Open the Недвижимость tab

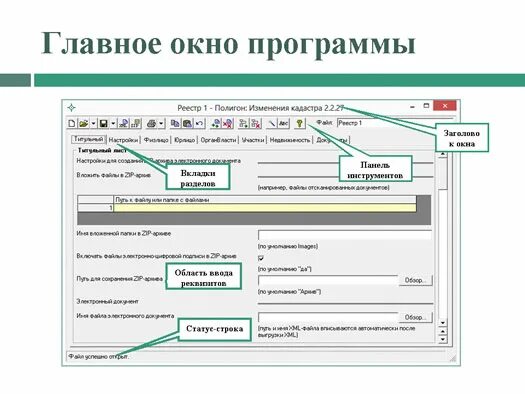(290, 140)
